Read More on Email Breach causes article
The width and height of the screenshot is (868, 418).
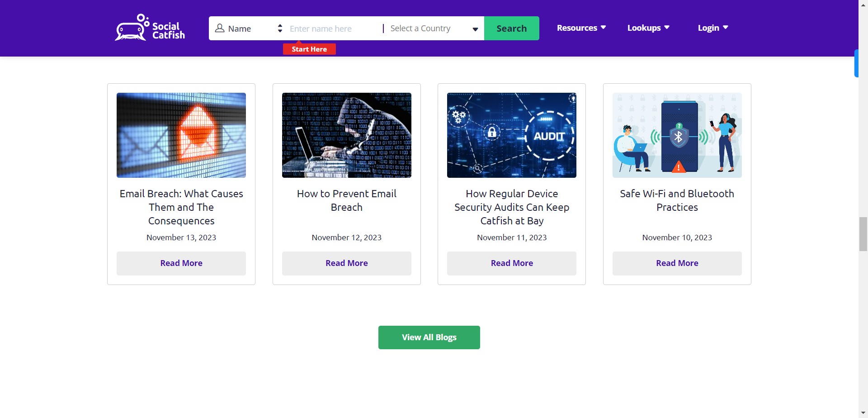click(x=181, y=263)
